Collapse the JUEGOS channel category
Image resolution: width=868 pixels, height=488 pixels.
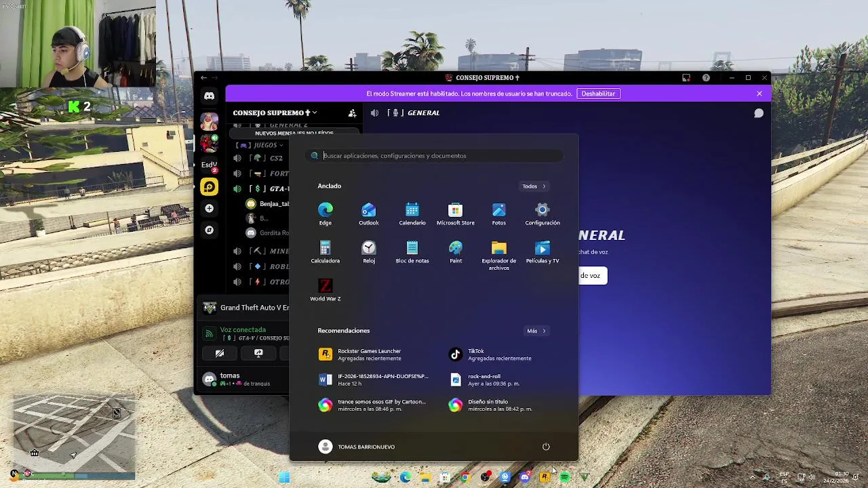pos(260,145)
